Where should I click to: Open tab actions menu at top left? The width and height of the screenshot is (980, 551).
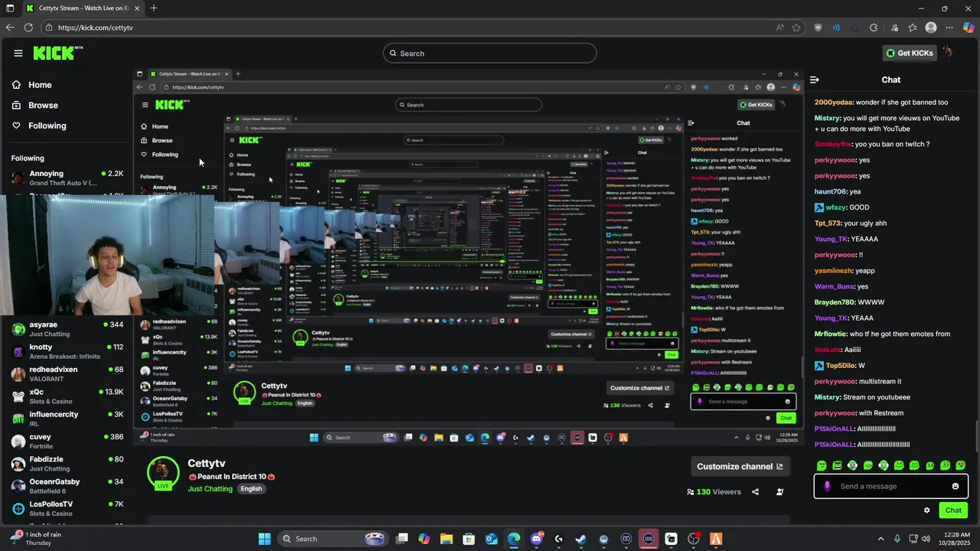coord(9,8)
